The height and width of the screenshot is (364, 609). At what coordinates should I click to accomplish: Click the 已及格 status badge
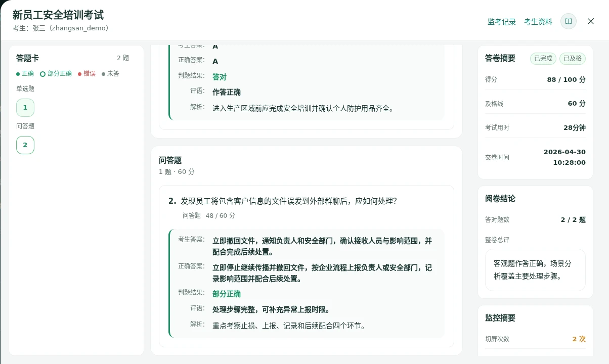(x=573, y=59)
